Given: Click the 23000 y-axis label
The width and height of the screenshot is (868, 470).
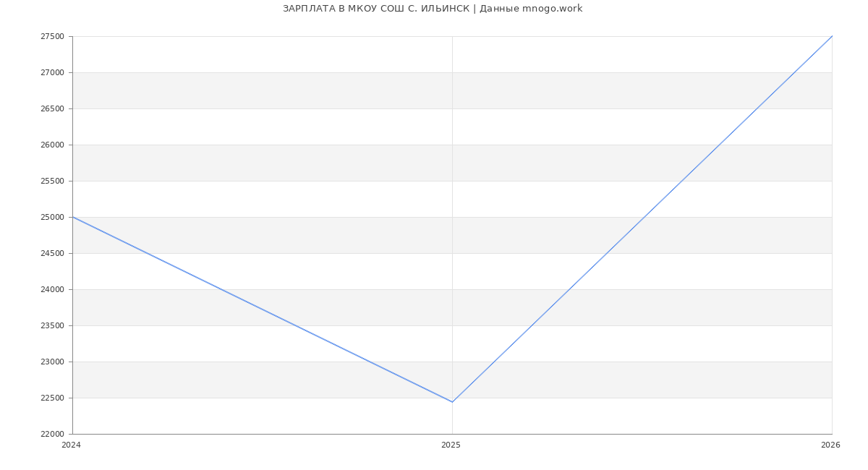Looking at the screenshot, I should pos(52,362).
